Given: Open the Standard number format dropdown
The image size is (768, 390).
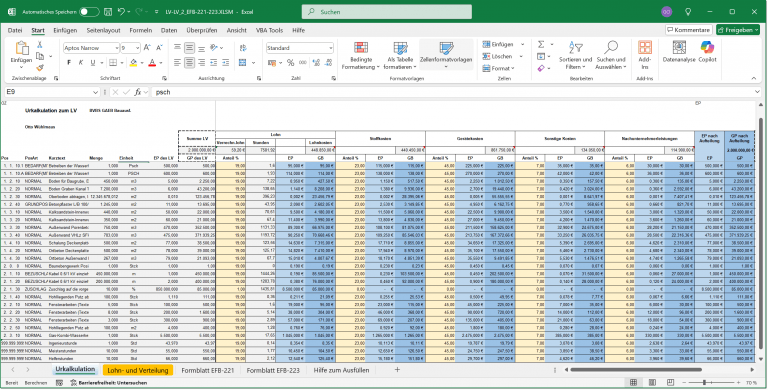Looking at the screenshot, I should tap(331, 48).
